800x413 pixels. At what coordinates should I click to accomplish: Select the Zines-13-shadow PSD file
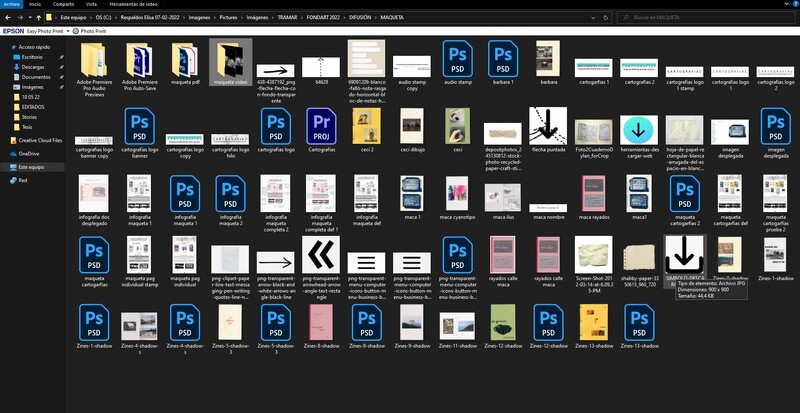(x=639, y=326)
